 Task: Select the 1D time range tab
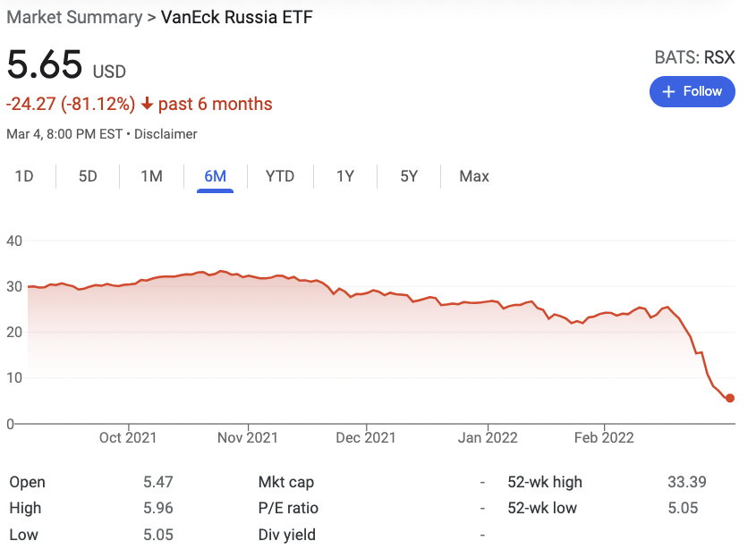[x=24, y=176]
